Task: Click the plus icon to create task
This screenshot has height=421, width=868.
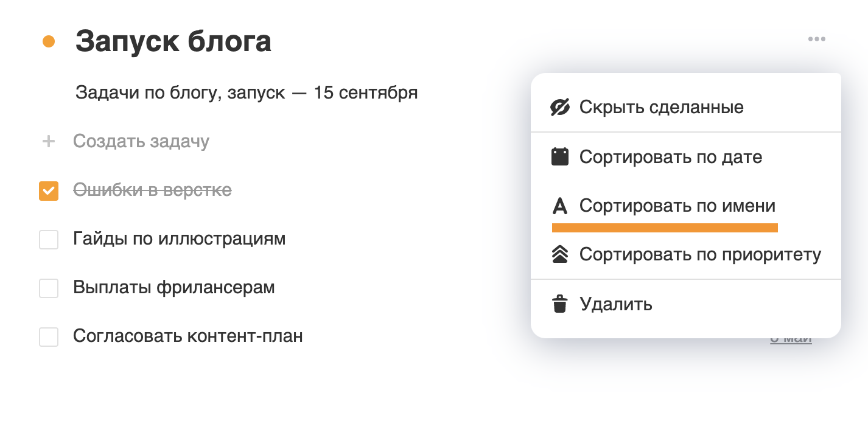Action: tap(48, 142)
